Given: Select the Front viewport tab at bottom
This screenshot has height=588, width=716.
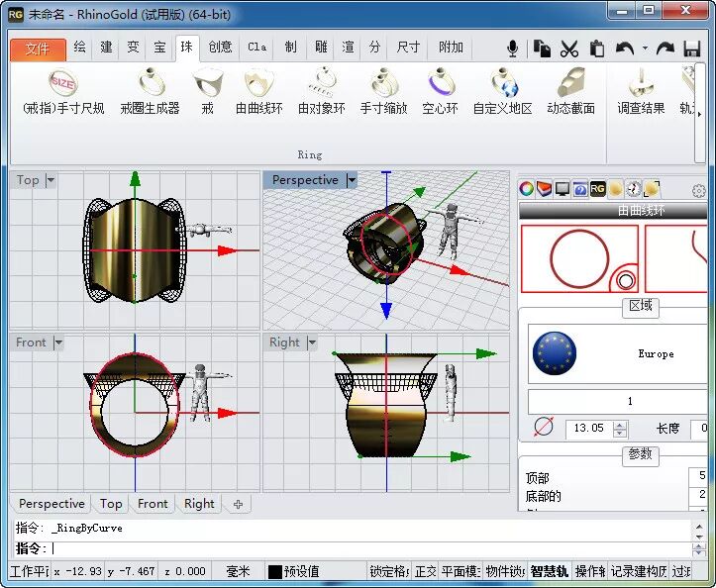Looking at the screenshot, I should (x=153, y=504).
